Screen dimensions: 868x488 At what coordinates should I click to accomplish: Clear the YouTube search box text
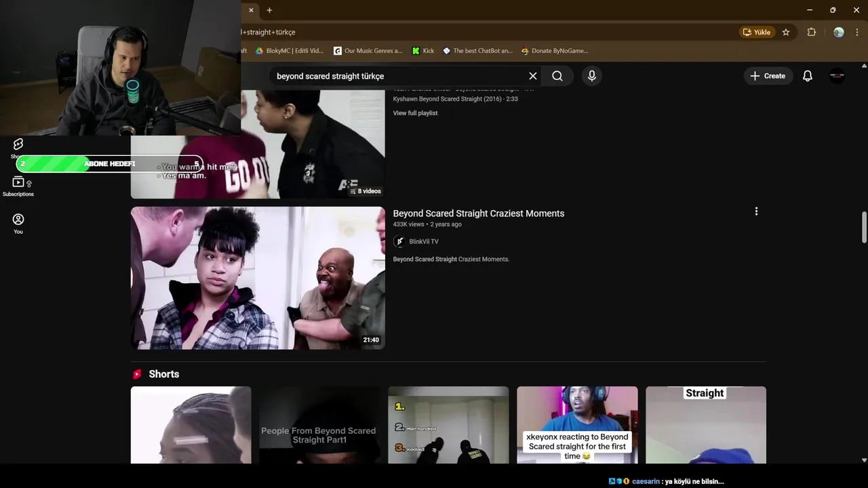[x=533, y=76]
